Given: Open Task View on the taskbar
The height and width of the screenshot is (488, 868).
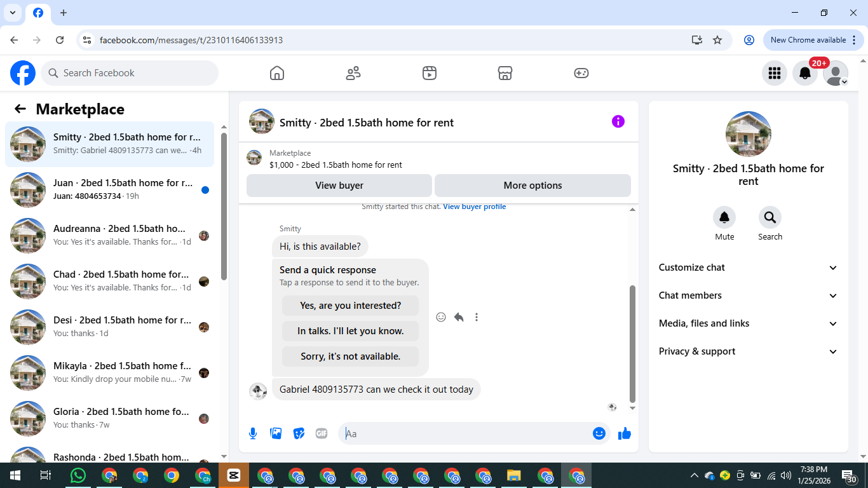Looking at the screenshot, I should coord(46,475).
